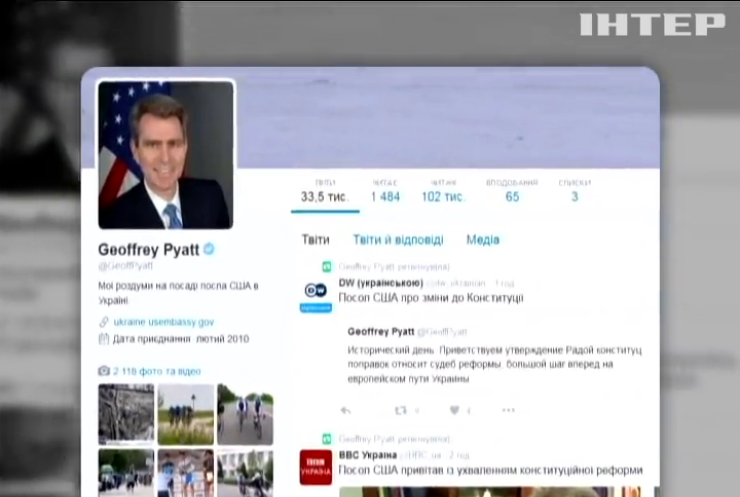The image size is (740, 497).
Task: Open the 2 118 фото та відео link
Action: tap(157, 371)
